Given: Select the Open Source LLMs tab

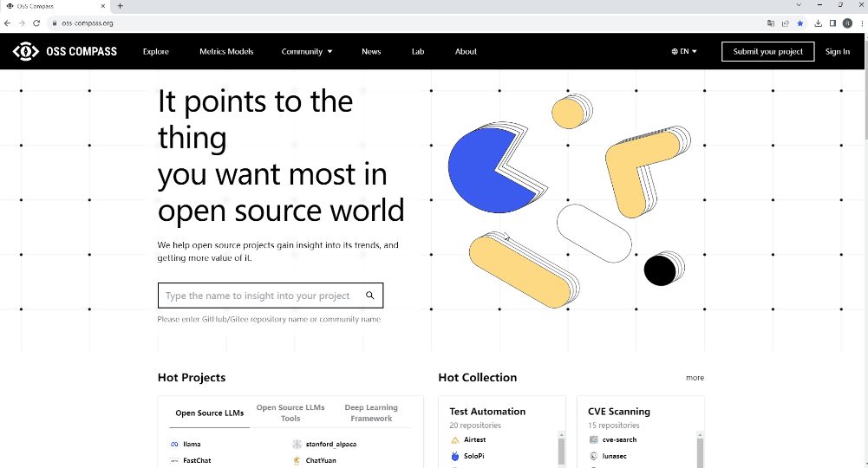Looking at the screenshot, I should (x=209, y=413).
